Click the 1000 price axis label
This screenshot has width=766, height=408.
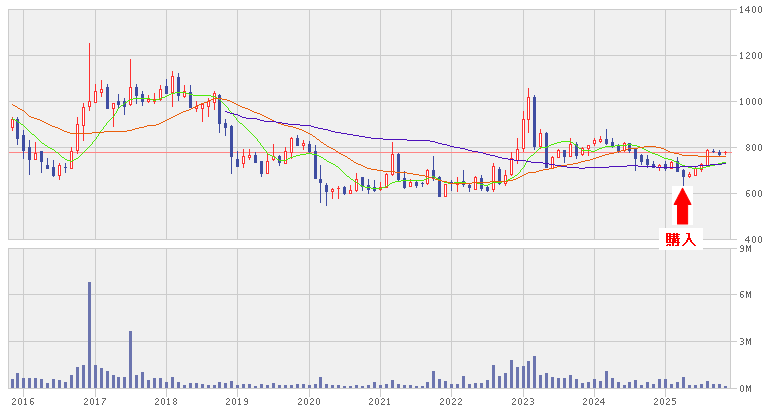click(x=749, y=102)
